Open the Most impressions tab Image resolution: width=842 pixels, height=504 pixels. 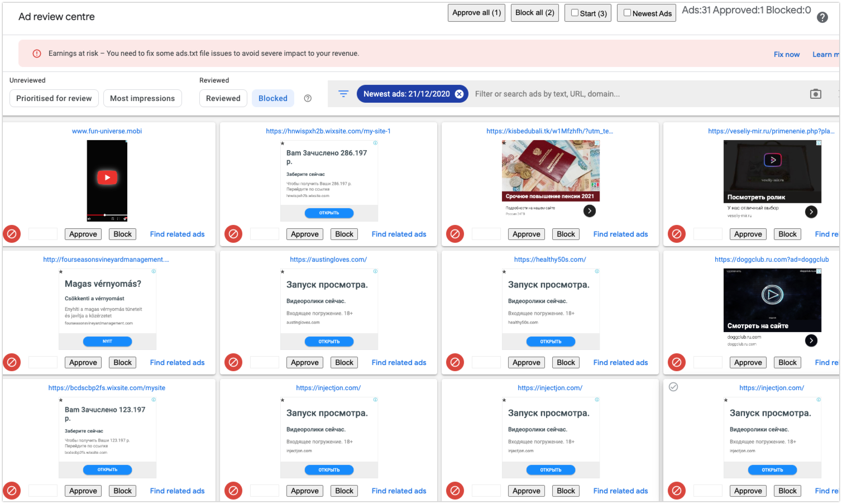click(142, 98)
